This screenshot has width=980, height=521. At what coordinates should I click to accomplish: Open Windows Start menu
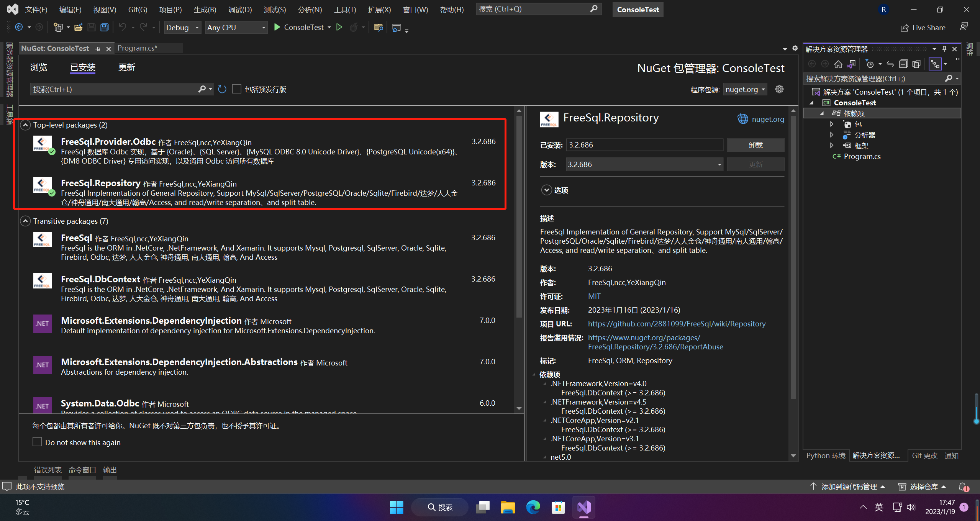click(397, 507)
